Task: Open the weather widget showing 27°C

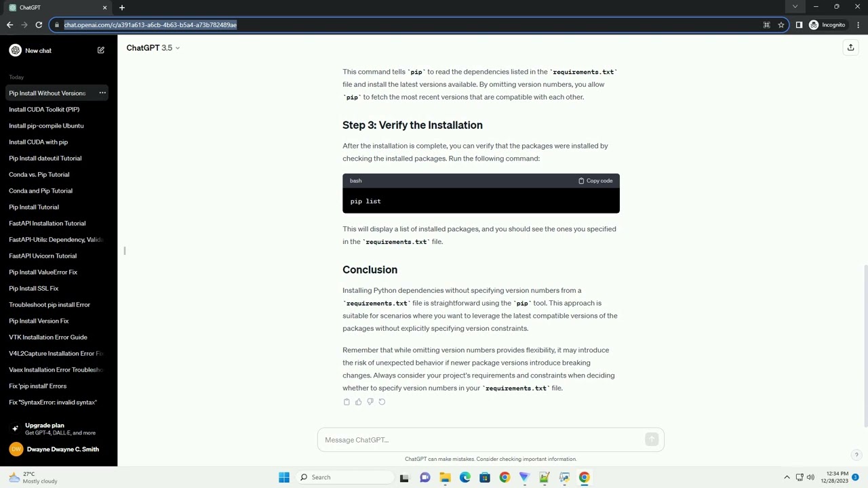Action: [x=33, y=477]
